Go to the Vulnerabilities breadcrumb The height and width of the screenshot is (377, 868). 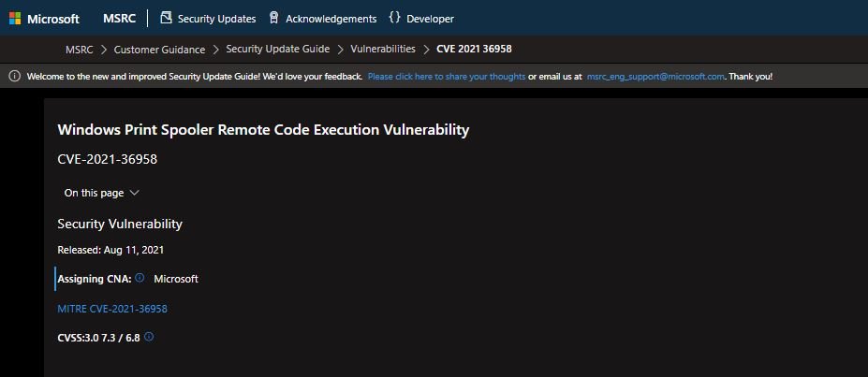click(383, 50)
